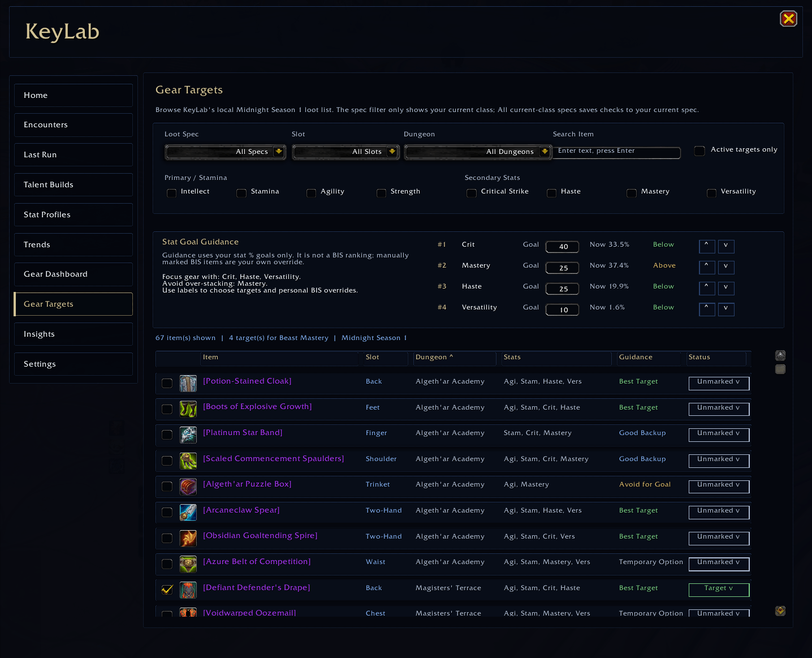Screen dimensions: 812x658
Task: Go to the Home page
Action: tap(74, 95)
